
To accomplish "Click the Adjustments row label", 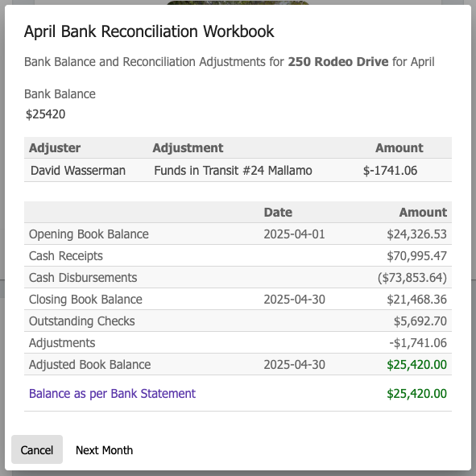I will click(x=62, y=343).
